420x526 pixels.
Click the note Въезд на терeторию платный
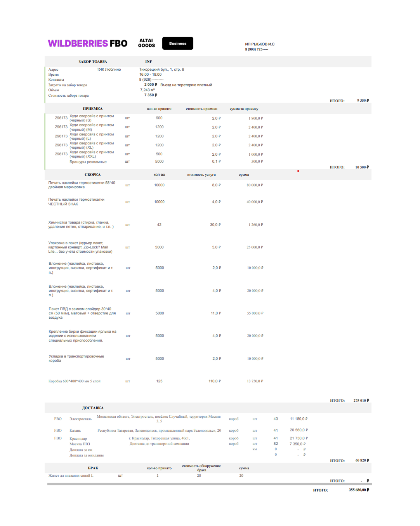186,85
